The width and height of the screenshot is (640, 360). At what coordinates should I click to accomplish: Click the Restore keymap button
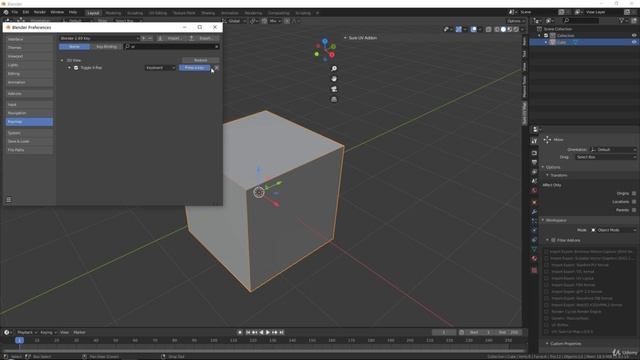[200, 60]
